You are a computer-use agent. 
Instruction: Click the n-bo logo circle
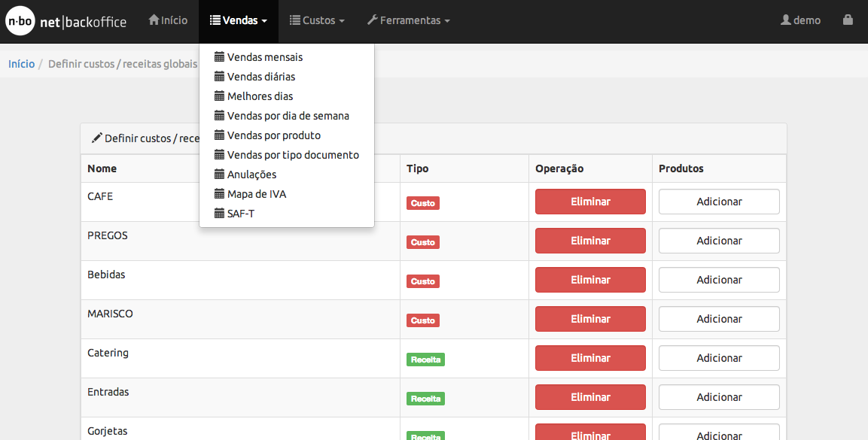(x=20, y=21)
